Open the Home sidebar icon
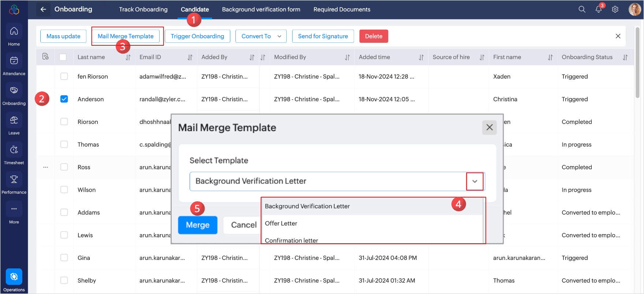 [x=14, y=32]
